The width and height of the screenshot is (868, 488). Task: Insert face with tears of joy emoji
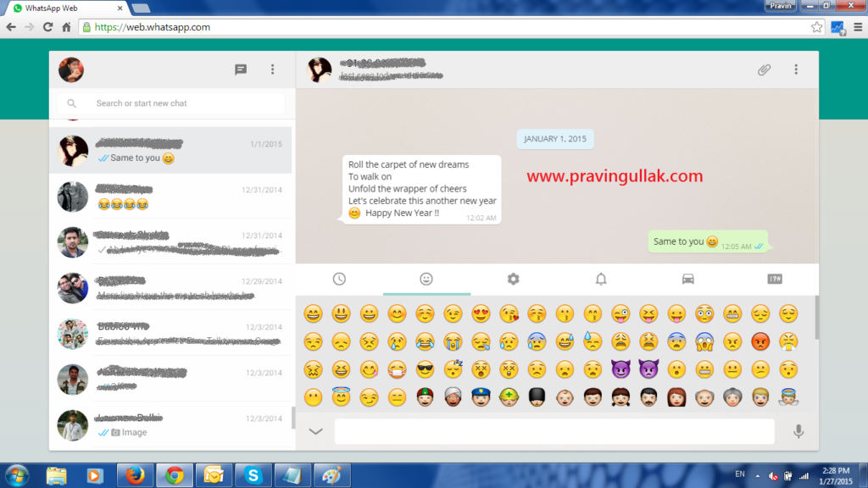[x=425, y=341]
